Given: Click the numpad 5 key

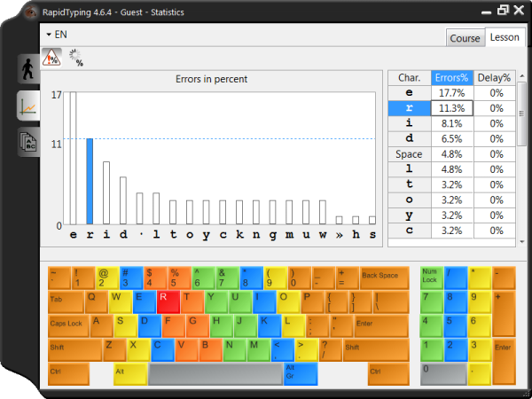Looking at the screenshot, I should [x=456, y=326].
